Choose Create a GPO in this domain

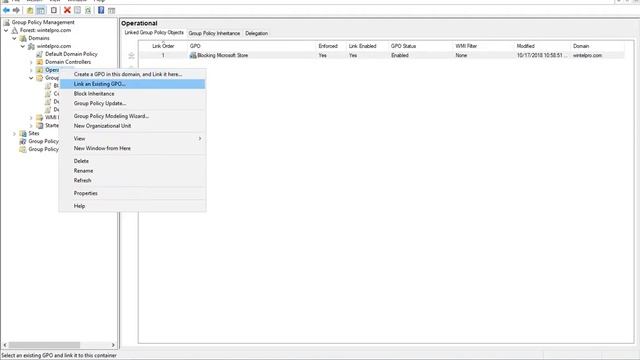click(133, 74)
